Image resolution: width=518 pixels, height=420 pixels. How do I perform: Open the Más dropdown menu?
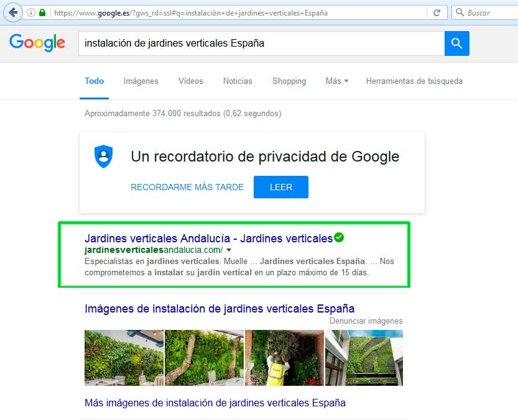click(337, 81)
